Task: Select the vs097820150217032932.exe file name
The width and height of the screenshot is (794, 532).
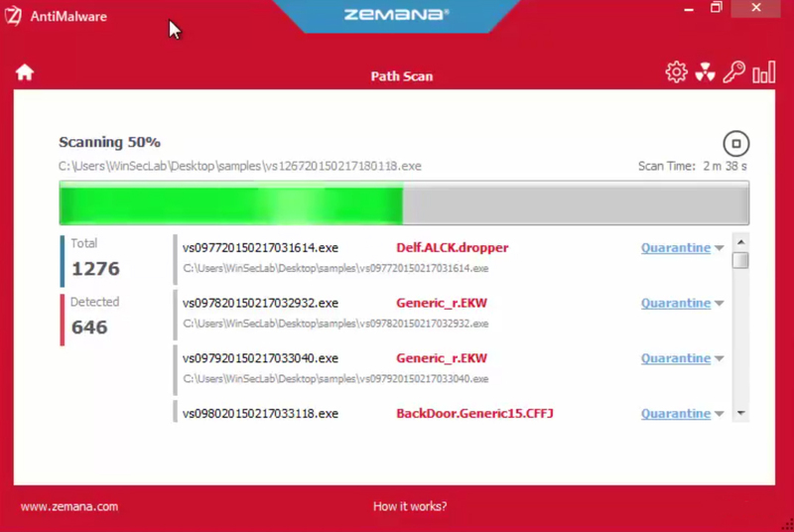Action: 260,303
